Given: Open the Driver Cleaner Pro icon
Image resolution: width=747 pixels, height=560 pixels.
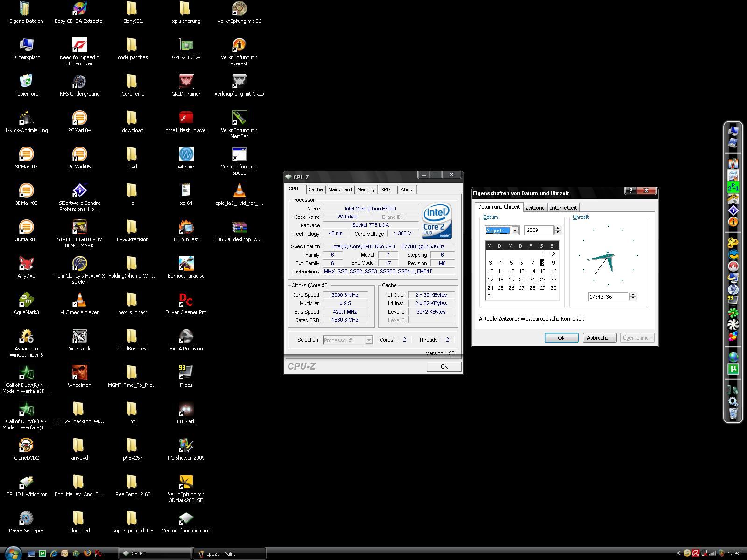Looking at the screenshot, I should [186, 303].
